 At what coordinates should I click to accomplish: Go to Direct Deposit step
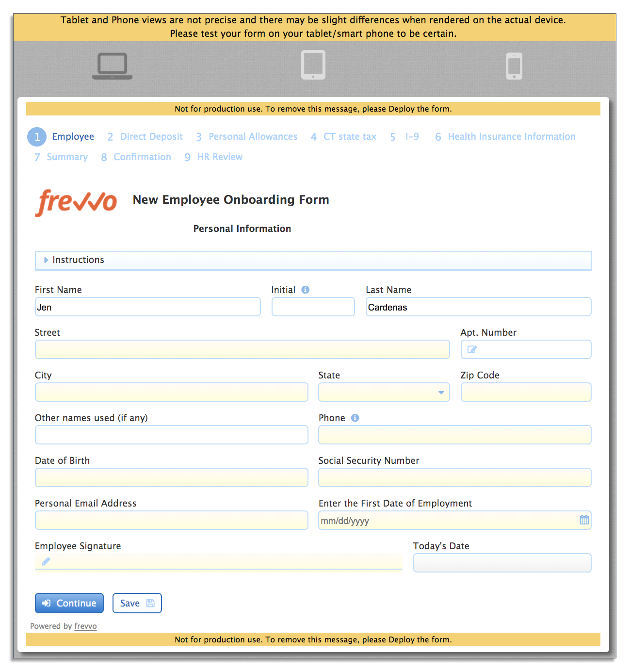(x=145, y=137)
